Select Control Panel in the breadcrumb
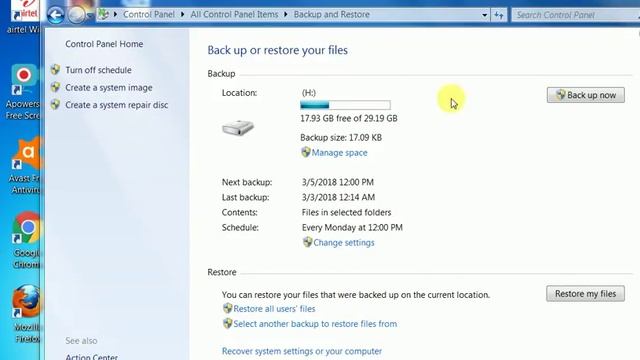Image resolution: width=640 pixels, height=360 pixels. pos(149,15)
